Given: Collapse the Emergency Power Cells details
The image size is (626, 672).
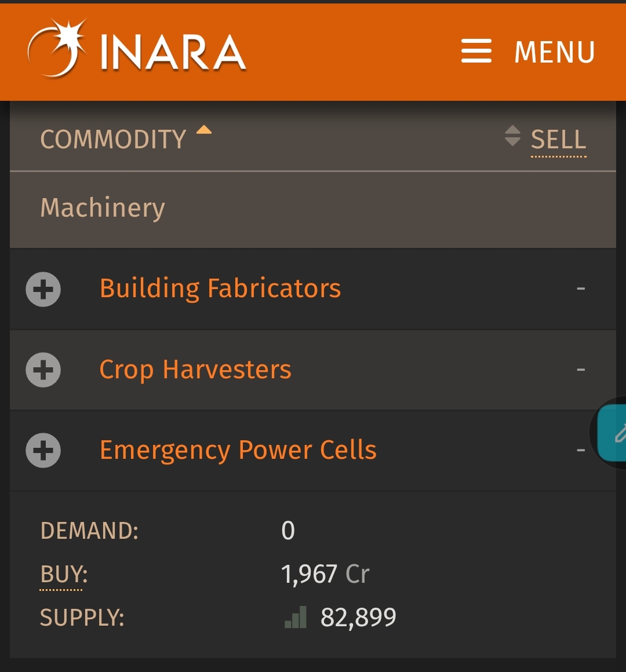Looking at the screenshot, I should (43, 451).
